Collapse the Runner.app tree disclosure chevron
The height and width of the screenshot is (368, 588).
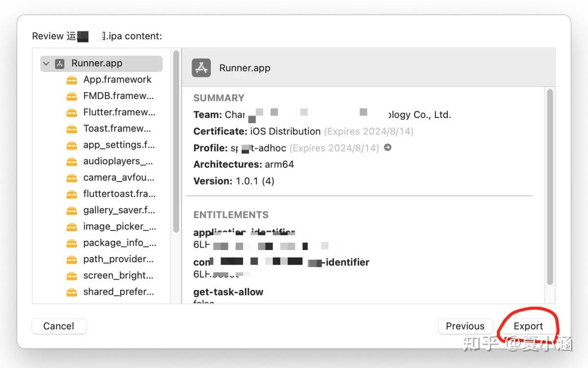click(46, 64)
